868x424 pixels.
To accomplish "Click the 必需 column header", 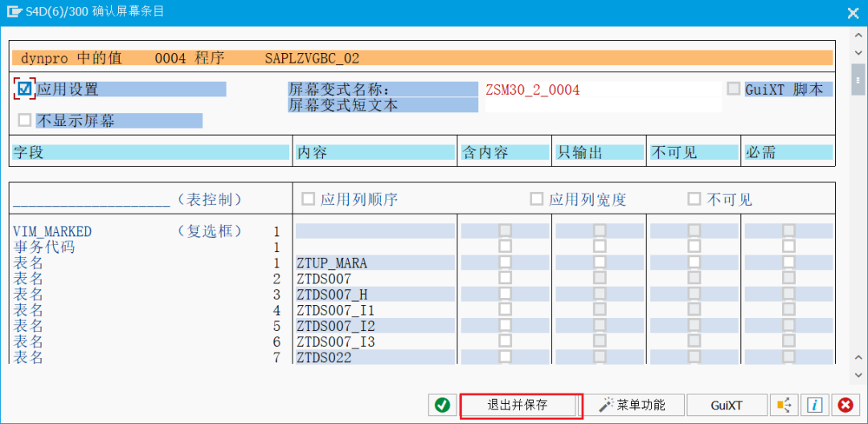I will click(x=789, y=153).
